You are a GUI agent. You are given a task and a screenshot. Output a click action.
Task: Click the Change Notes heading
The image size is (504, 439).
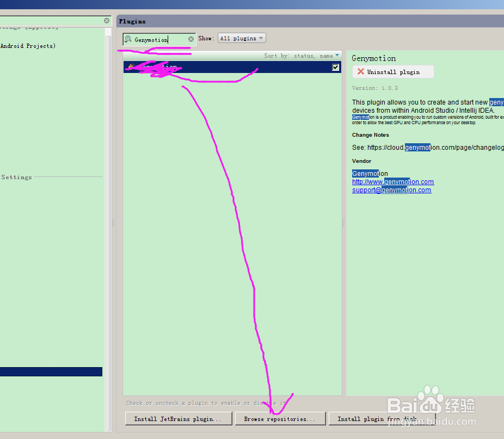(370, 135)
